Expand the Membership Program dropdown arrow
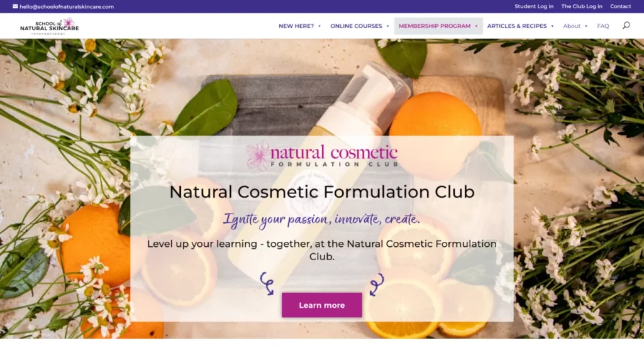This screenshot has height=353, width=644. [x=477, y=26]
